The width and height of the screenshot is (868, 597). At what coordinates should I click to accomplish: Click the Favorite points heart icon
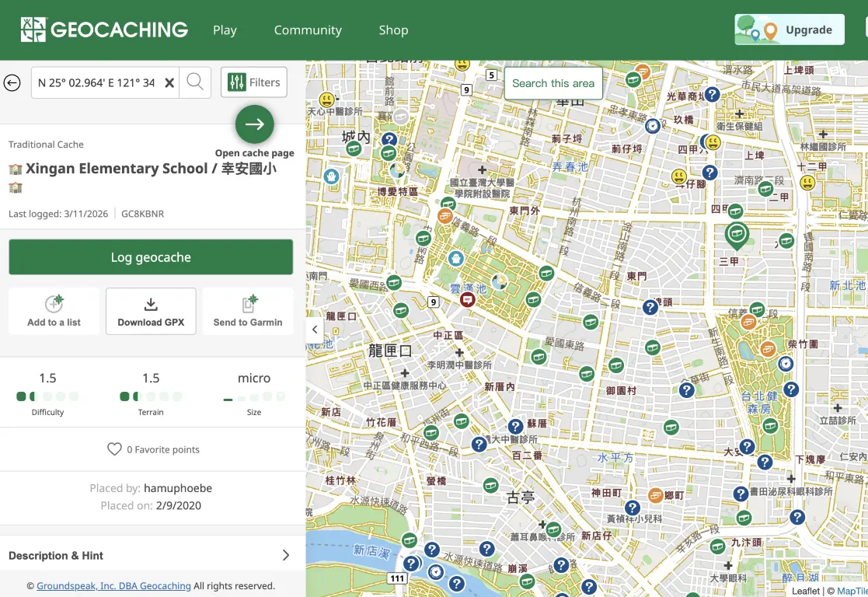coord(114,449)
